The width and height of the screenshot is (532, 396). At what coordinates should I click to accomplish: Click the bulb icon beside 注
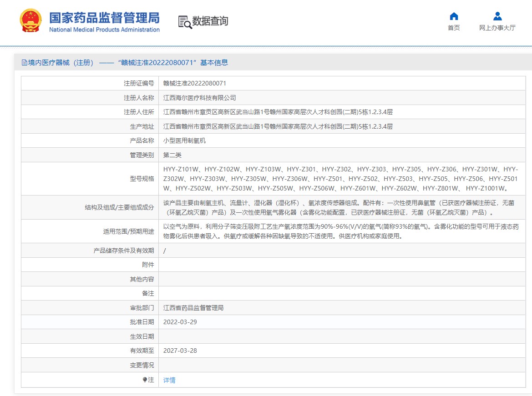(145, 380)
